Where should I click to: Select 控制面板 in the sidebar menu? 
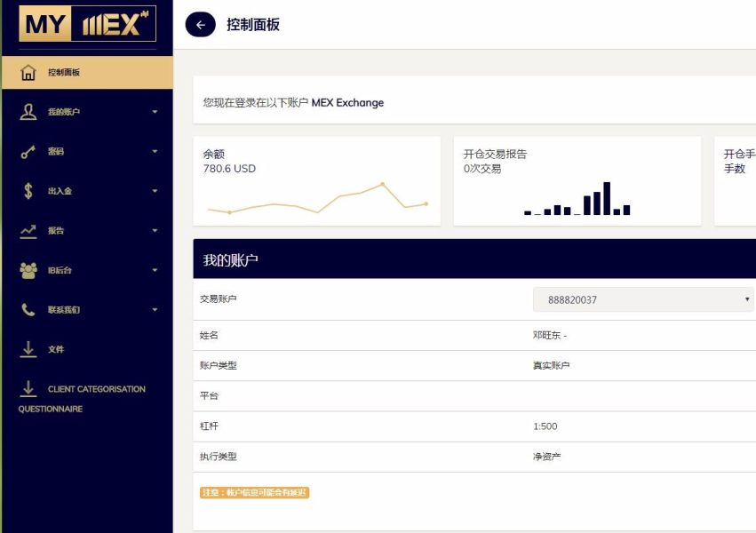click(64, 73)
